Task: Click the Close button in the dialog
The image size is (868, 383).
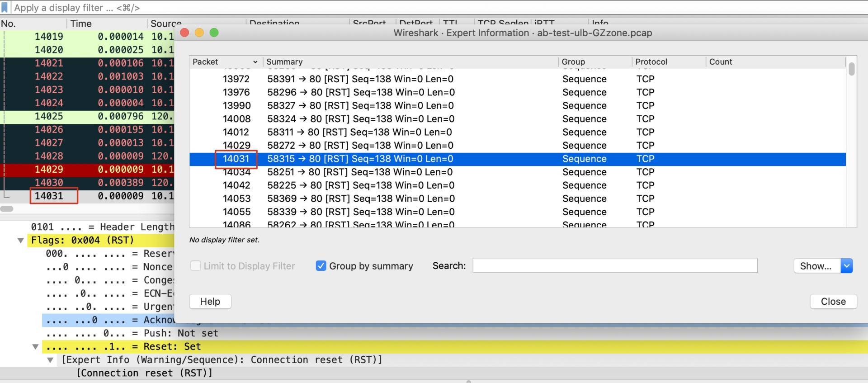Action: (833, 302)
